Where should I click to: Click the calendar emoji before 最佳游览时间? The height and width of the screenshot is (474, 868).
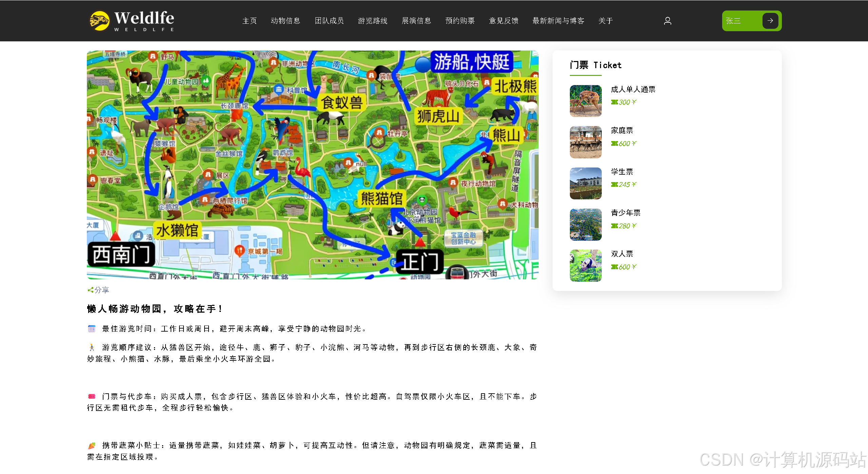[x=92, y=329]
